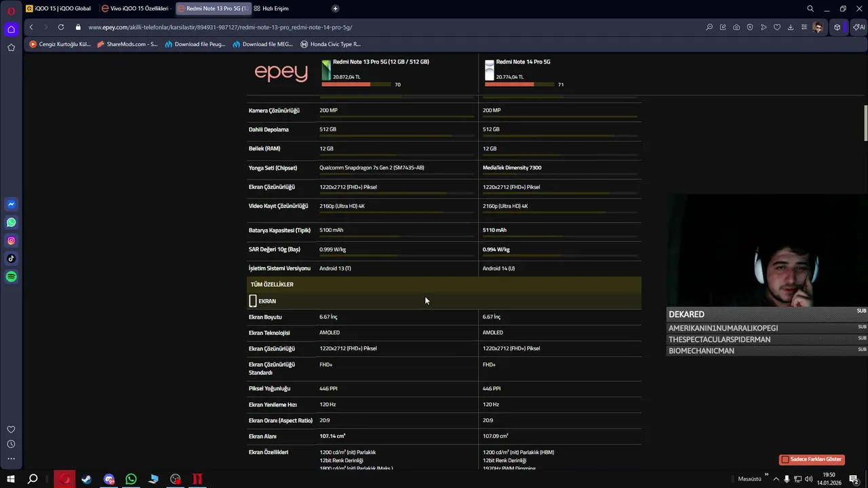
Task: Open a new tab with plus button
Action: [x=335, y=9]
